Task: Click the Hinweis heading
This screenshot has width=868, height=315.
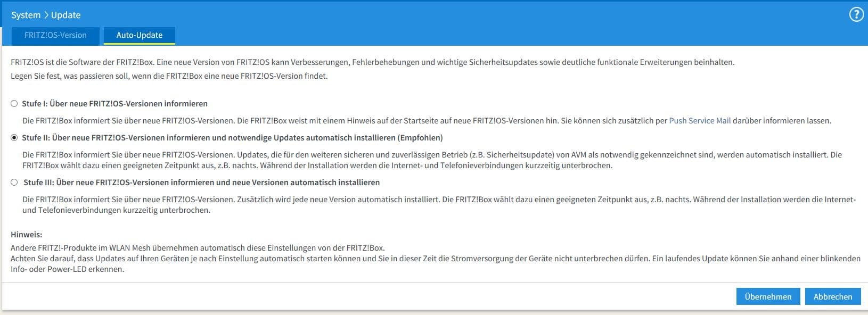Action: [x=26, y=235]
